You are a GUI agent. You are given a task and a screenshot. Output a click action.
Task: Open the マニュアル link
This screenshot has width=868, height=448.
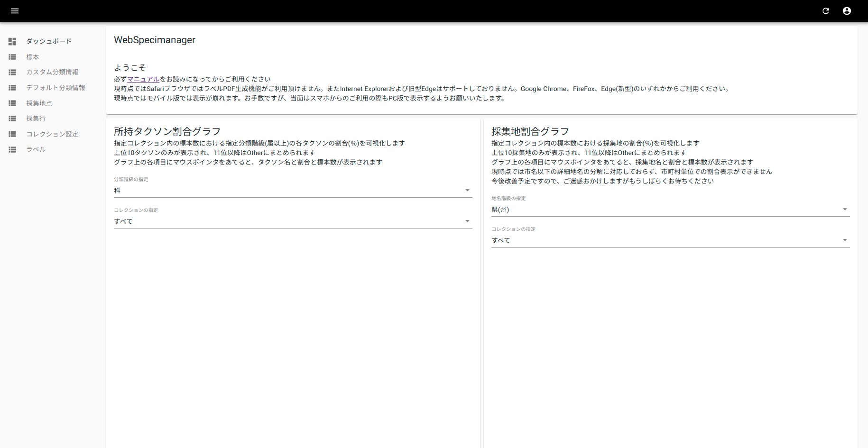pyautogui.click(x=143, y=79)
